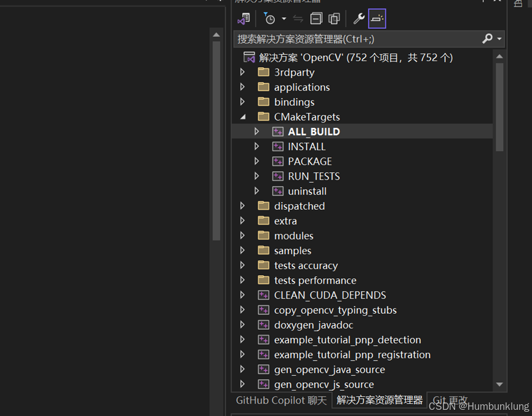The height and width of the screenshot is (416, 532).
Task: Switch to the Git changes tab
Action: coord(450,400)
